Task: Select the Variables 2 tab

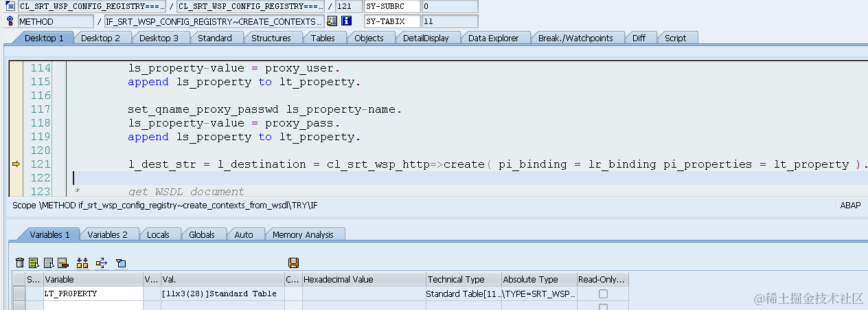Action: pos(108,234)
